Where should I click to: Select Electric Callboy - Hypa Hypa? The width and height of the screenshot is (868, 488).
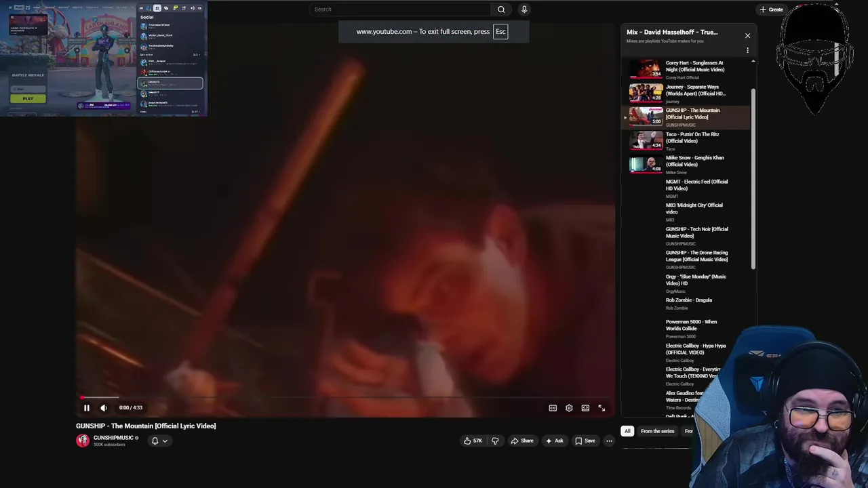686,352
